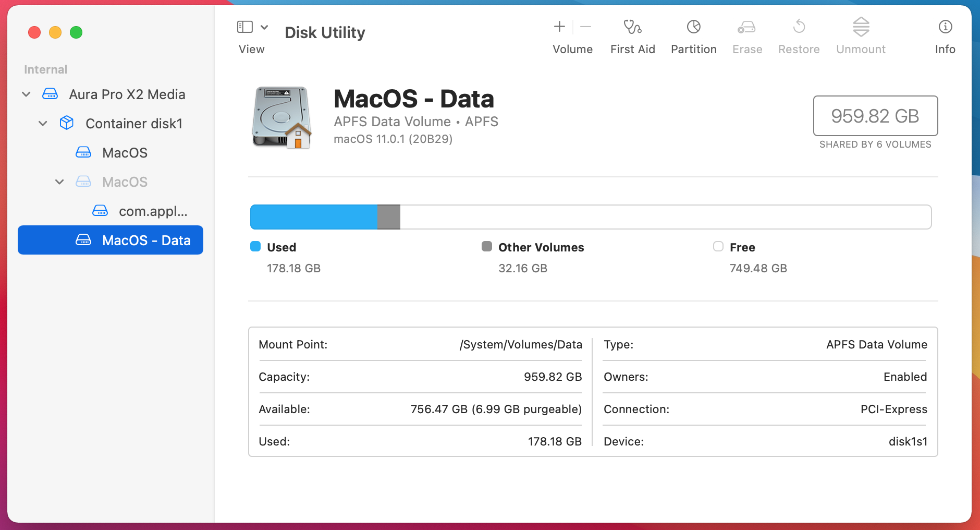The image size is (980, 530).
Task: Click the Used 178.18 GB legend value
Action: click(x=294, y=268)
